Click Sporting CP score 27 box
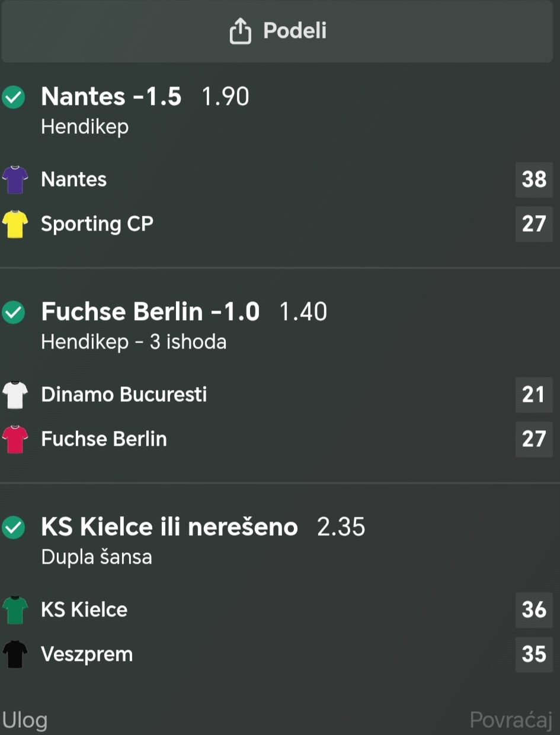The width and height of the screenshot is (560, 735). point(533,224)
